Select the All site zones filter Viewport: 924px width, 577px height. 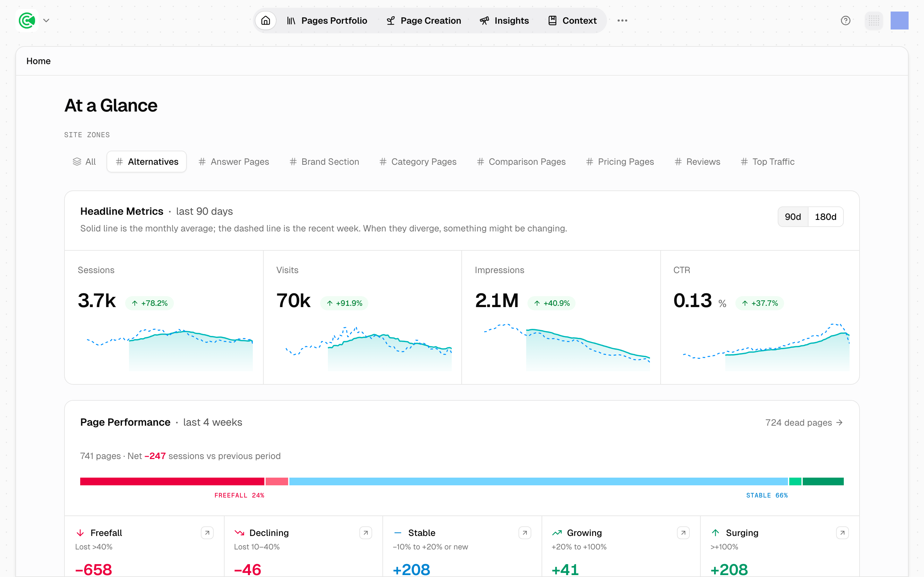coord(84,162)
